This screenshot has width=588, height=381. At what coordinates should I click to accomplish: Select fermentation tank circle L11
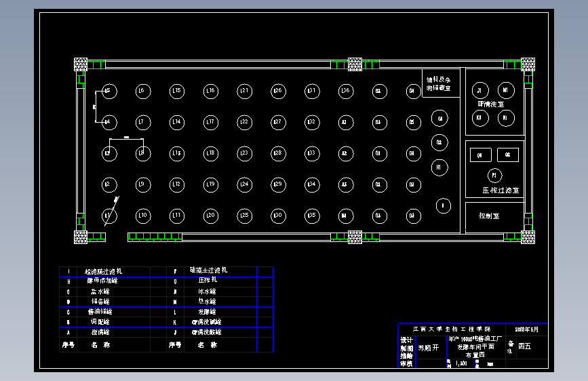point(176,216)
